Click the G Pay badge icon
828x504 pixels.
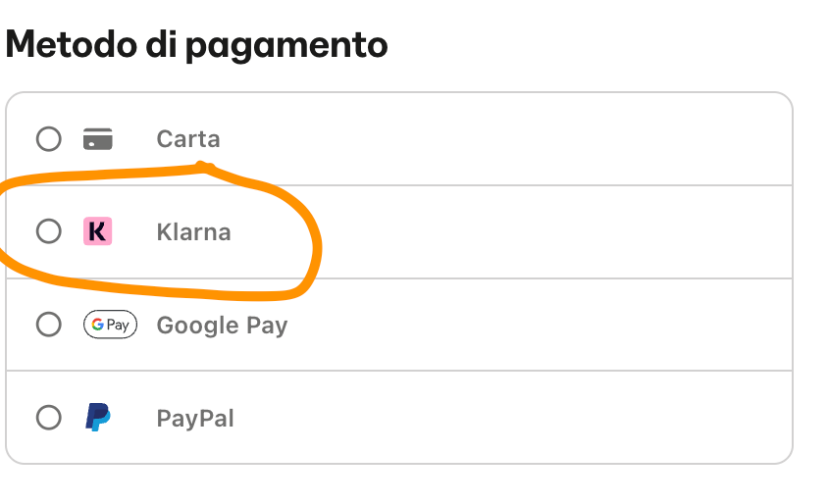click(110, 324)
